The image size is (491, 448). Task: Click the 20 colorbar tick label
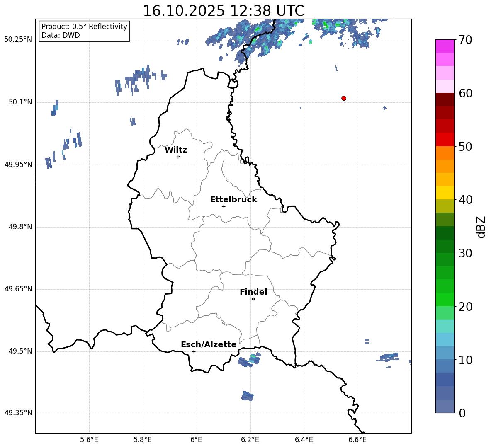pos(465,307)
